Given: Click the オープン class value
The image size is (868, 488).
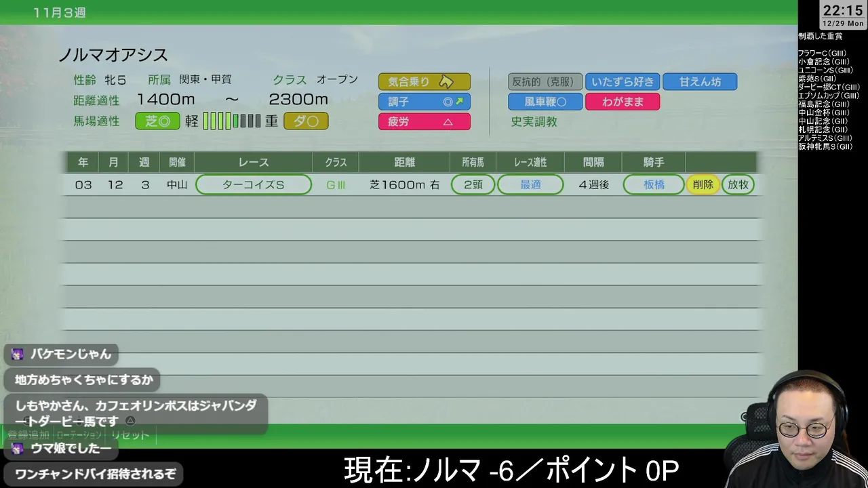Looking at the screenshot, I should (x=337, y=80).
